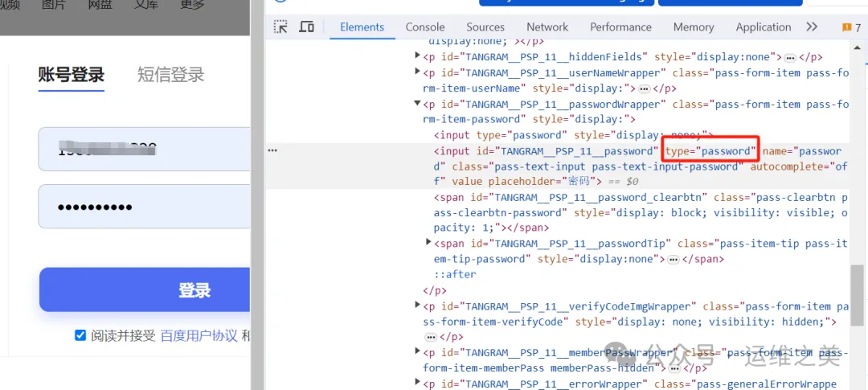868x390 pixels.
Task: Expand the hiddenFields paragraph node
Action: (x=417, y=56)
